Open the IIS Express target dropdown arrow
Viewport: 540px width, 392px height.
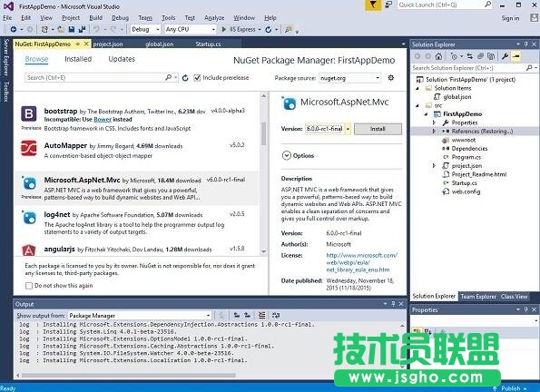click(260, 30)
